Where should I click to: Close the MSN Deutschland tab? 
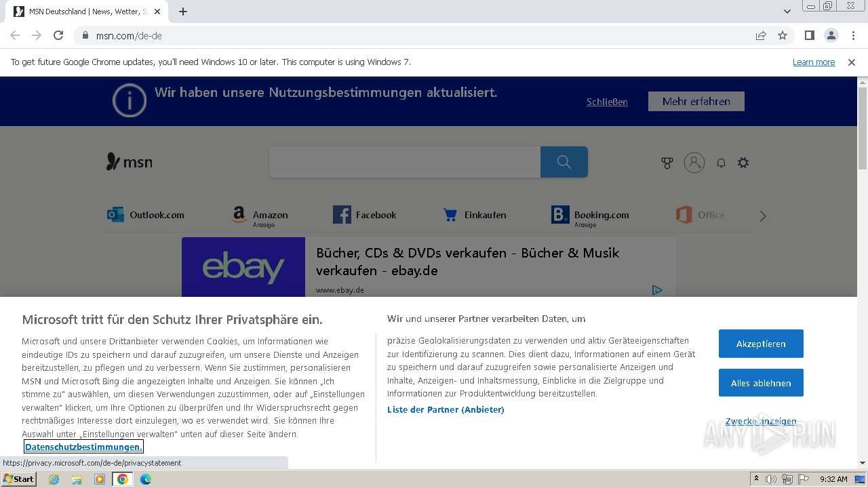157,12
